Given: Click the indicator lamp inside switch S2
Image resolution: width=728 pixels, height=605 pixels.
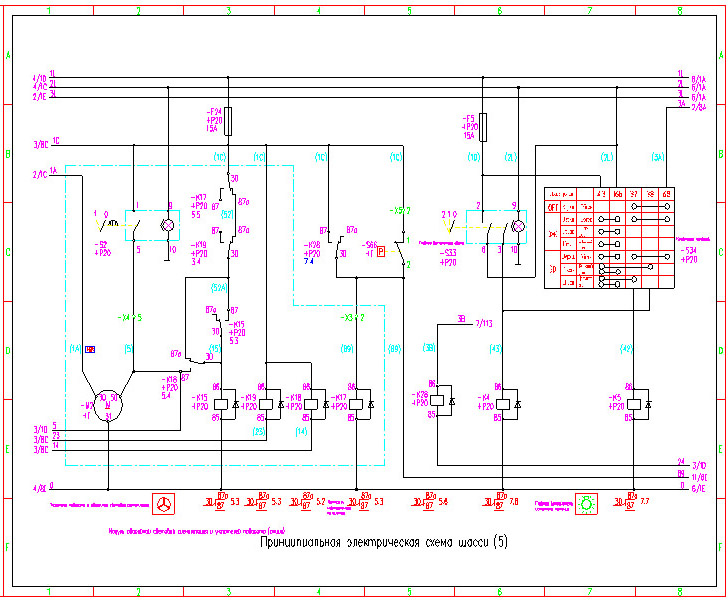Looking at the screenshot, I should tap(168, 225).
